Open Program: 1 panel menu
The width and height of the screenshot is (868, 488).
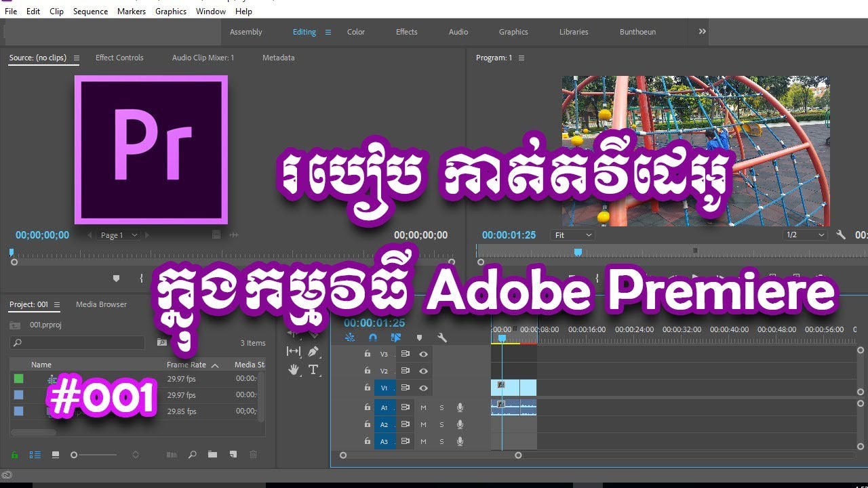(521, 58)
